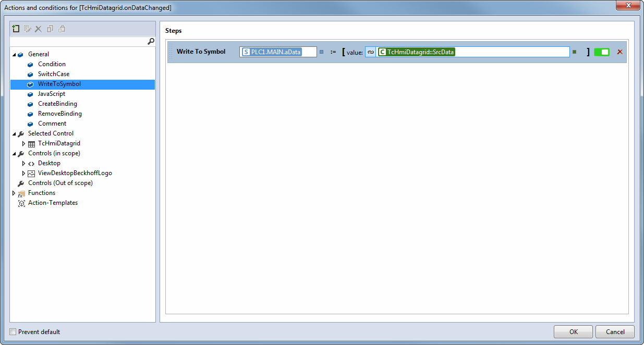The image size is (644, 345).
Task: Click the PLC1.MAIN.aData symbol field
Action: coord(278,52)
